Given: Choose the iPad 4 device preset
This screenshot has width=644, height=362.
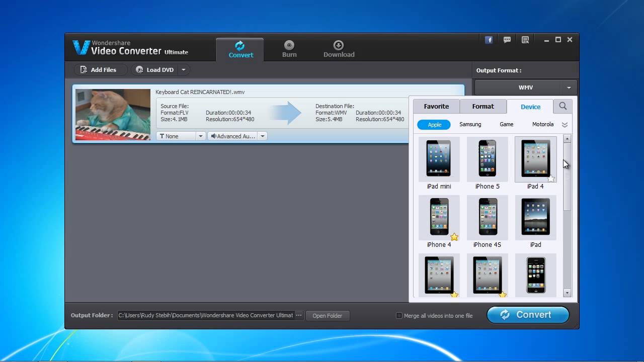Looking at the screenshot, I should (535, 163).
